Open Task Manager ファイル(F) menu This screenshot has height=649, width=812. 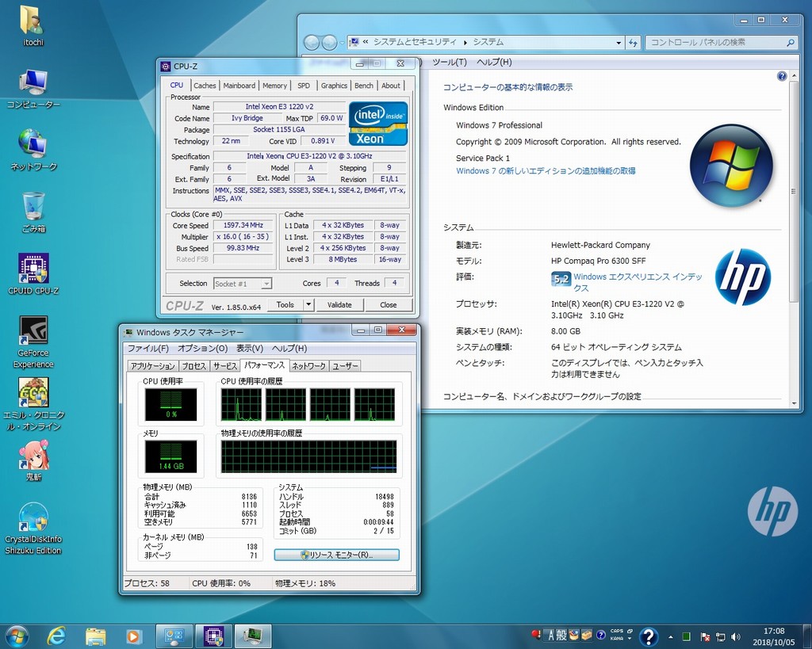point(148,349)
